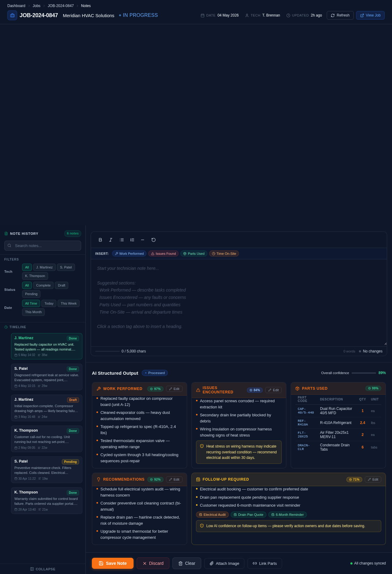Image resolution: width=392 pixels, height=574 pixels.
Task: Filter notes by tech S. Patel
Action: pyautogui.click(x=66, y=267)
